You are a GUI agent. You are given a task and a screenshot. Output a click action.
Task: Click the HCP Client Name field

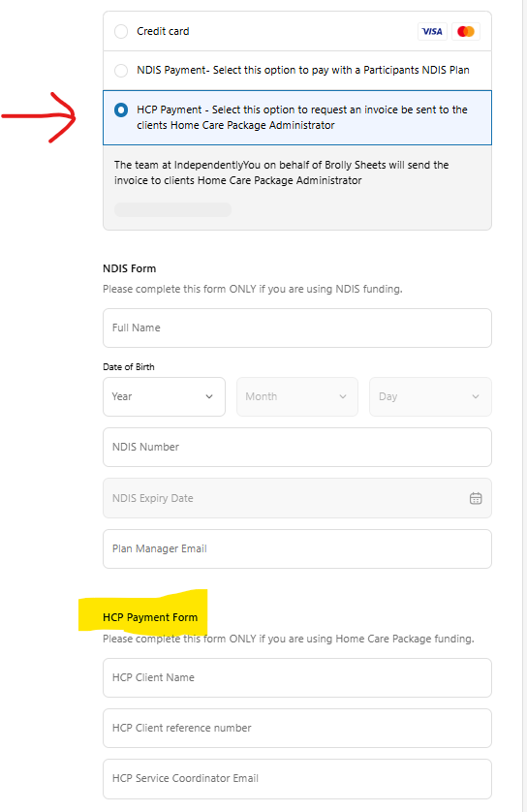[297, 678]
